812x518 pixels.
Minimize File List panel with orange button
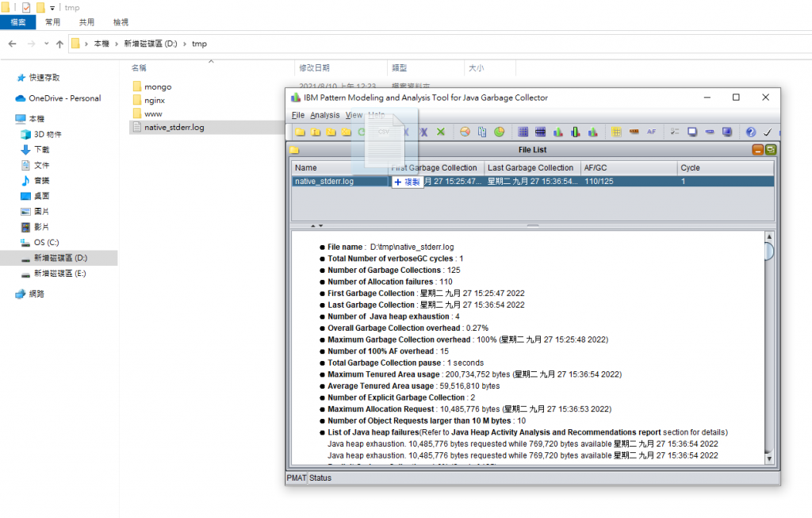pyautogui.click(x=757, y=150)
